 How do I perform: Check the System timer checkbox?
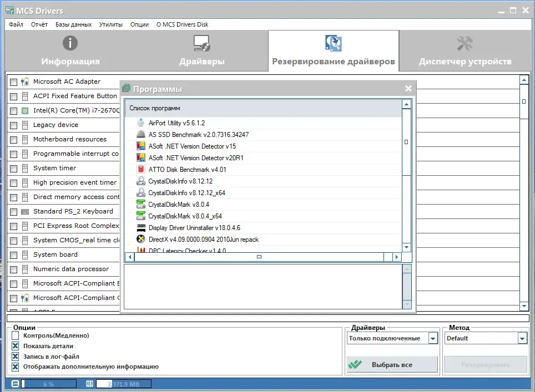(14, 169)
